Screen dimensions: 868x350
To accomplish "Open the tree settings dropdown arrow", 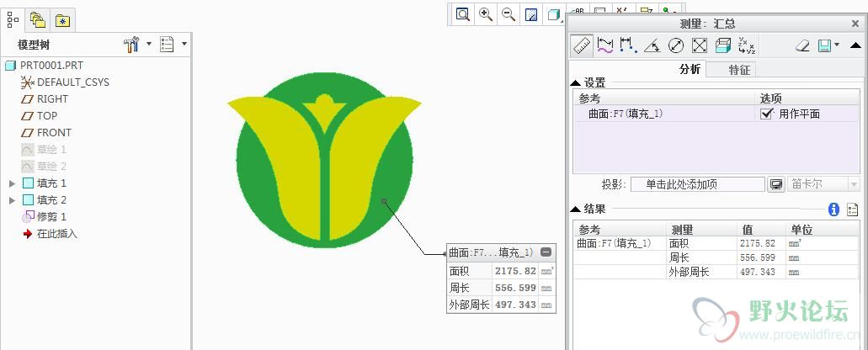I will tap(148, 44).
